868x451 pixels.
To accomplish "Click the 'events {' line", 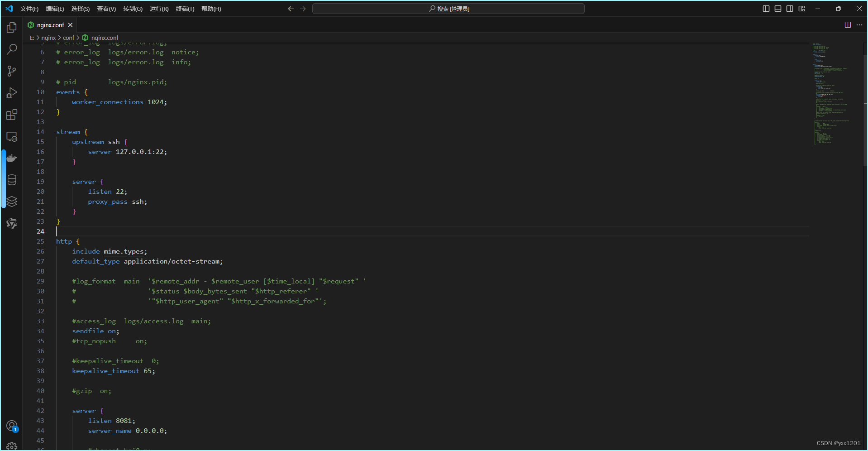I will click(x=72, y=92).
